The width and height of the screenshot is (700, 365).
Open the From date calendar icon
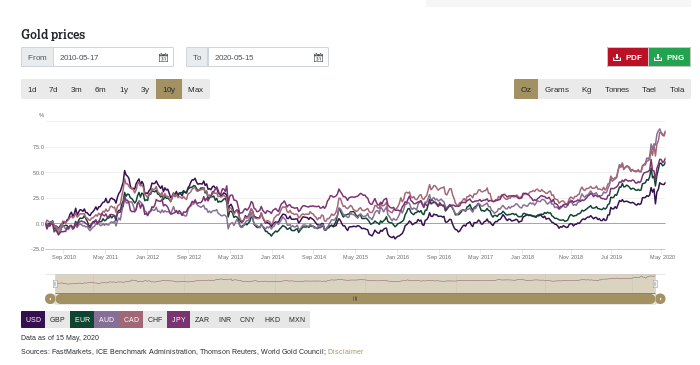(163, 58)
